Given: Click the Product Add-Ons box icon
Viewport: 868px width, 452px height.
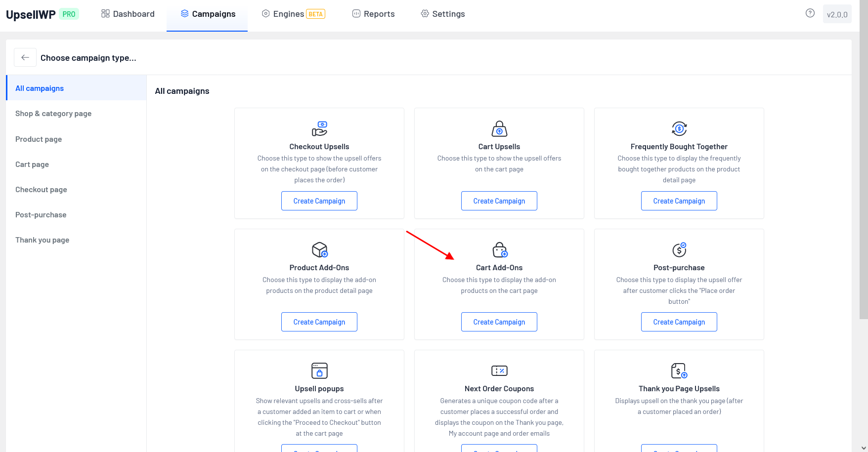Looking at the screenshot, I should 319,249.
